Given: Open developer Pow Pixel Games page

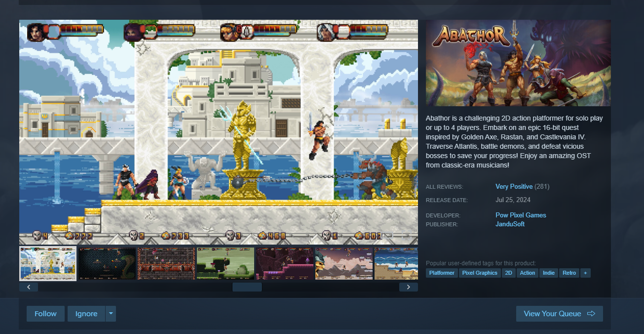Looking at the screenshot, I should [521, 215].
